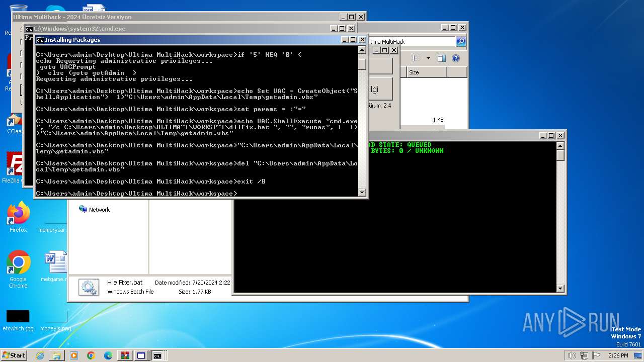Image resolution: width=644 pixels, height=362 pixels.
Task: Switch to the Ultima Multihack taskbar window
Action: pyautogui.click(x=141, y=355)
